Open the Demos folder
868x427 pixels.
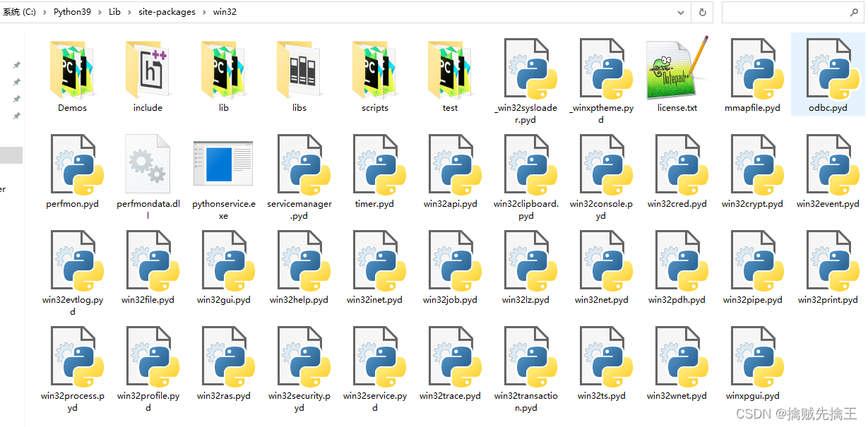pyautogui.click(x=72, y=69)
